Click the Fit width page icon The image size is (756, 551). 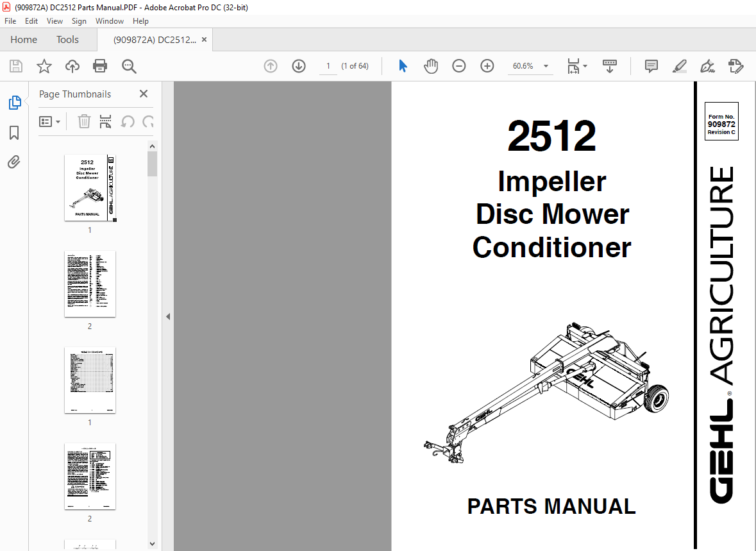(x=573, y=66)
